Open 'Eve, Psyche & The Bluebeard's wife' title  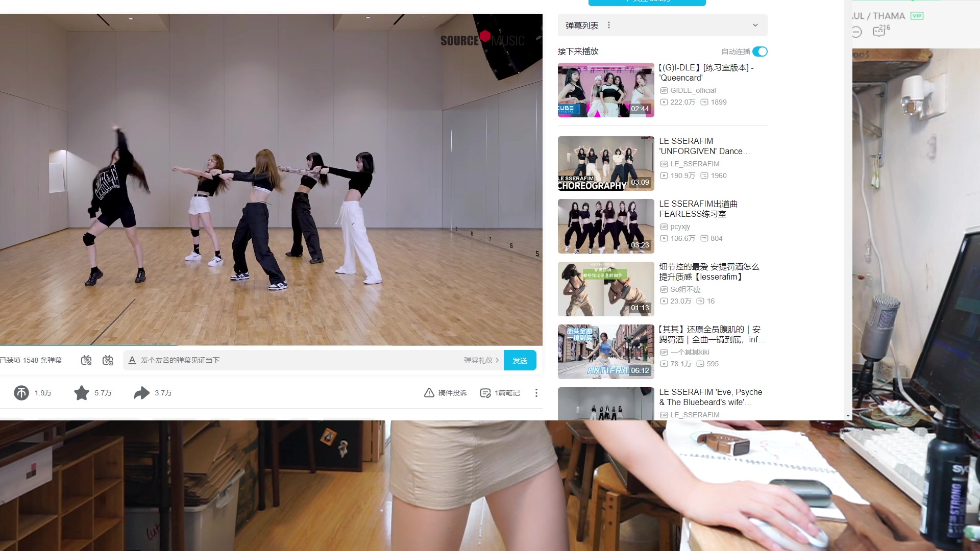click(x=710, y=397)
